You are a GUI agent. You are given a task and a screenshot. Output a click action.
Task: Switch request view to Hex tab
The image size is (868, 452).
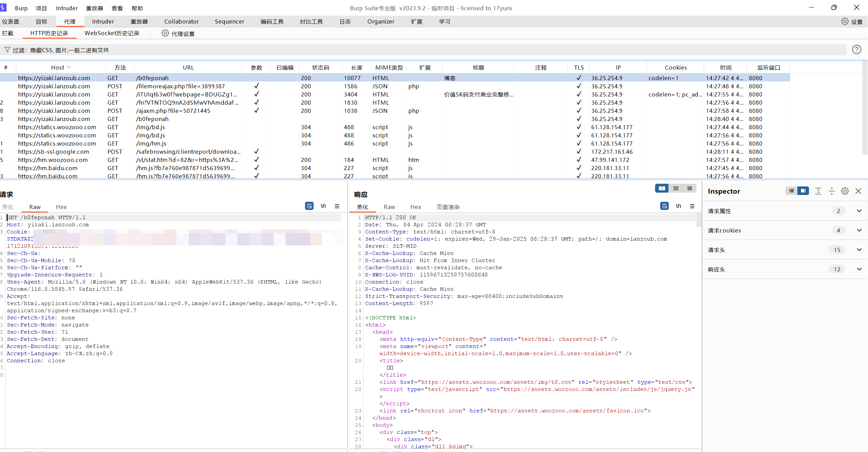pyautogui.click(x=61, y=207)
